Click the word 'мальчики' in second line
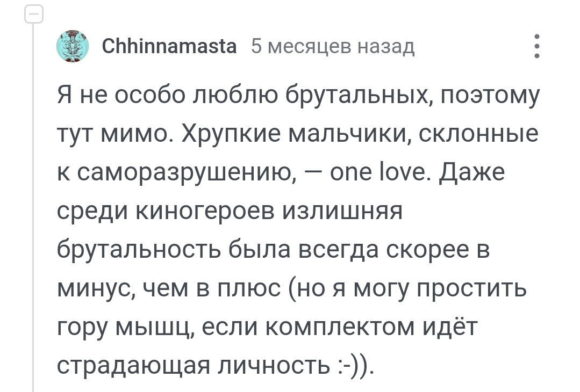The image size is (580, 392). [347, 137]
